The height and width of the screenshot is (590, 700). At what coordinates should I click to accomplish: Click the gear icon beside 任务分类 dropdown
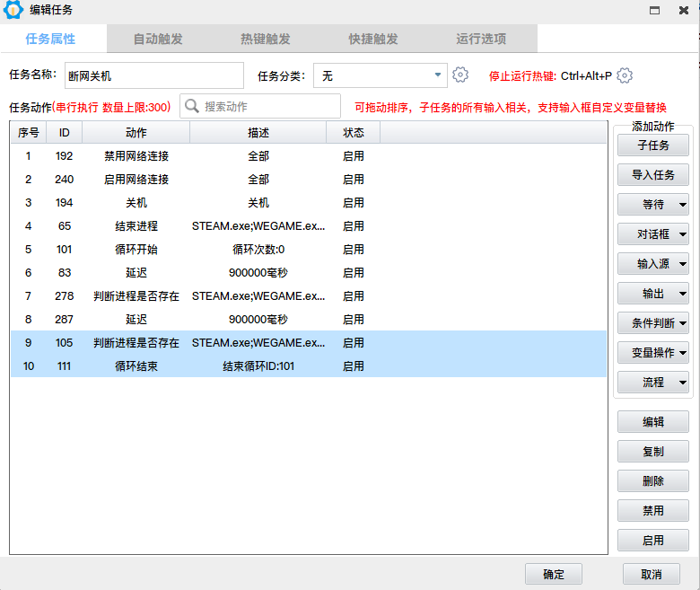tap(460, 75)
